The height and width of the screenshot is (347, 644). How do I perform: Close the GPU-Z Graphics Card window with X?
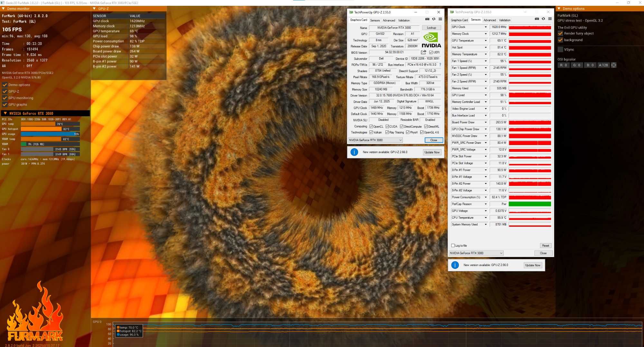pos(439,12)
